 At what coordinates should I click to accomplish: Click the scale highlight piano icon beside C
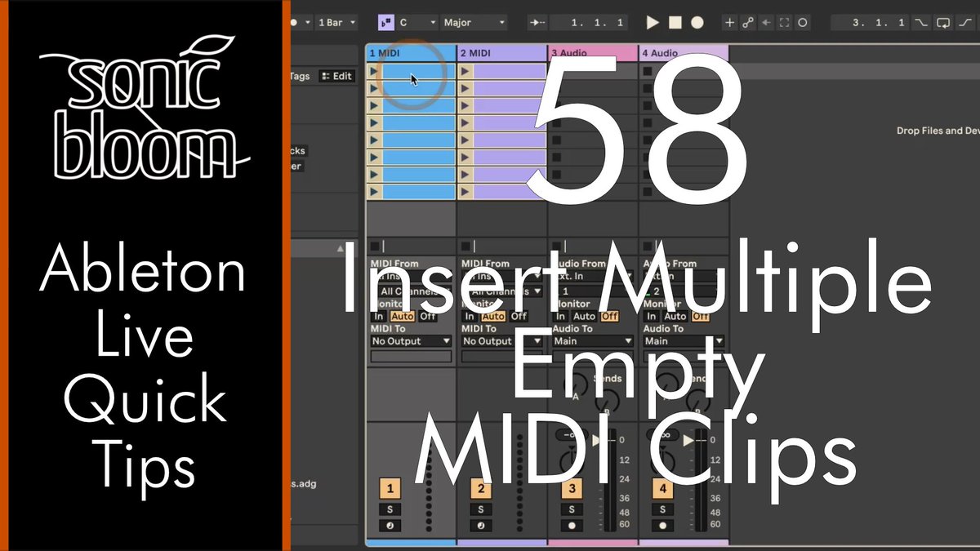pos(384,22)
